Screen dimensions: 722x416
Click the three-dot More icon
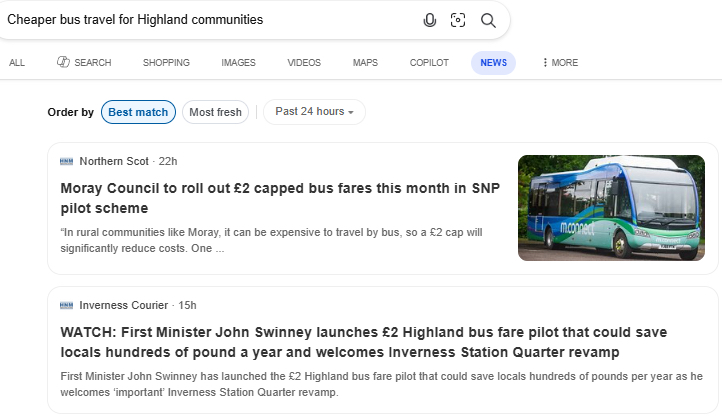point(545,63)
